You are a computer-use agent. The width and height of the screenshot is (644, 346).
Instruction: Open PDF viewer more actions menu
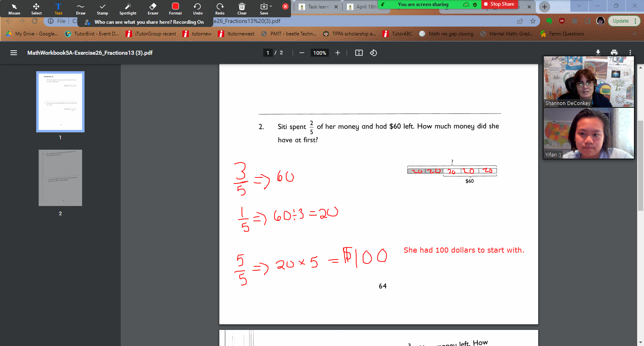pos(630,53)
